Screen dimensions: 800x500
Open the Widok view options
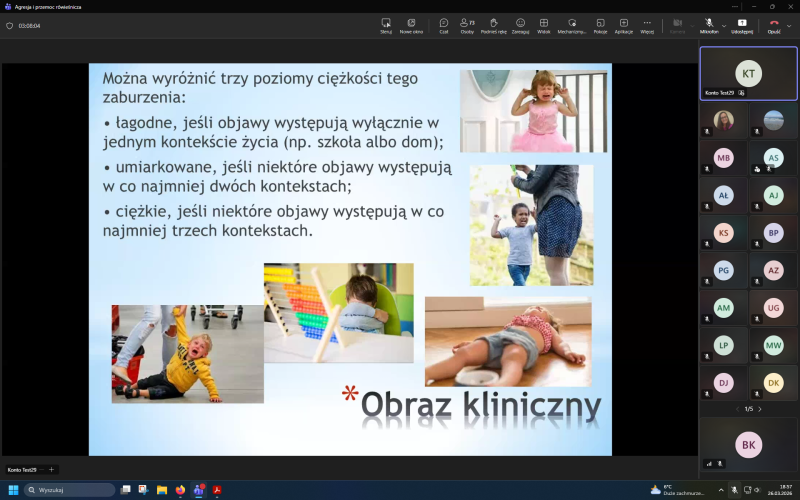544,25
